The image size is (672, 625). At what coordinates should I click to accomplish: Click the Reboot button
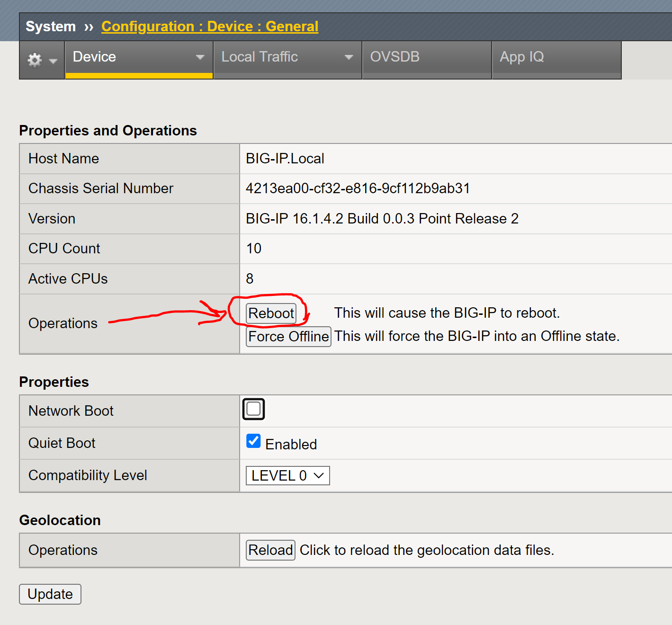tap(270, 313)
